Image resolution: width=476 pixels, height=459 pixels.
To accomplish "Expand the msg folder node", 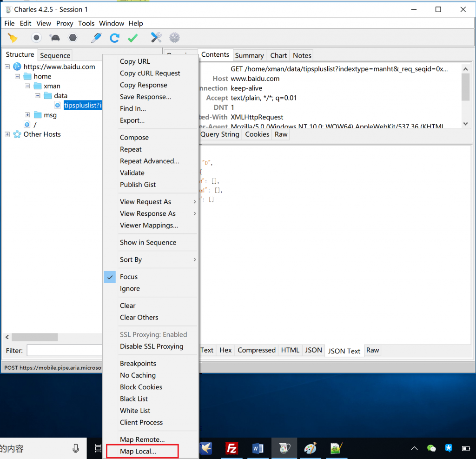I will click(x=27, y=115).
